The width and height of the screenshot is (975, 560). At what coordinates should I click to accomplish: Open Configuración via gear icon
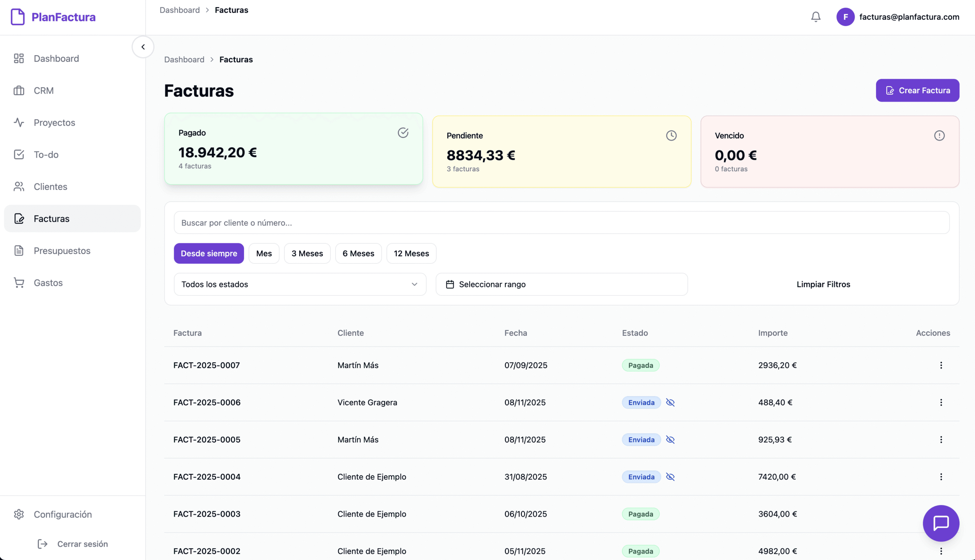(x=19, y=514)
